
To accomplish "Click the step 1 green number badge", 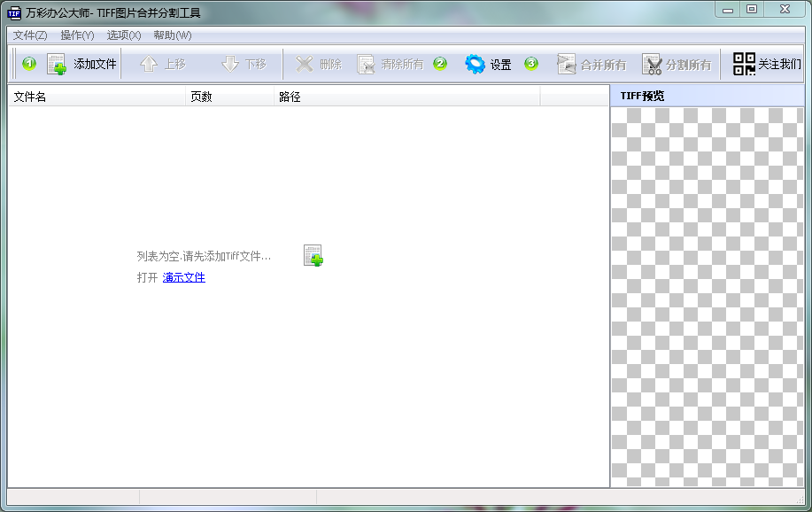I will 29,64.
